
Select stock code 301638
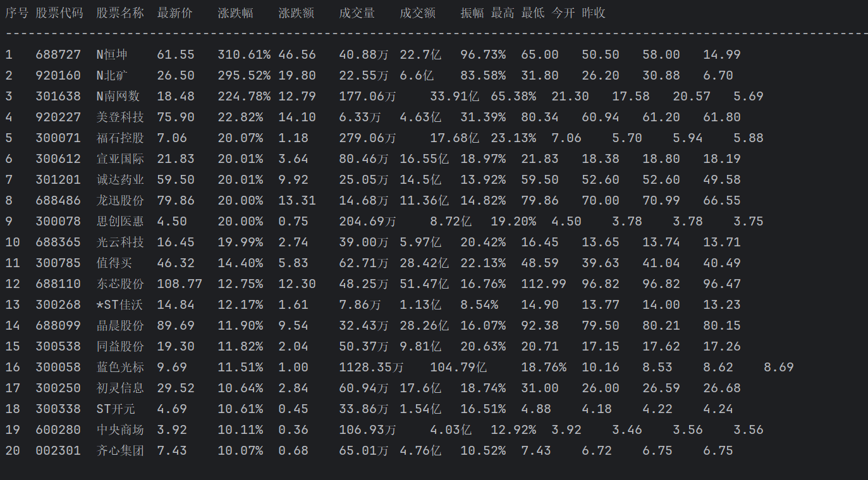coord(58,97)
